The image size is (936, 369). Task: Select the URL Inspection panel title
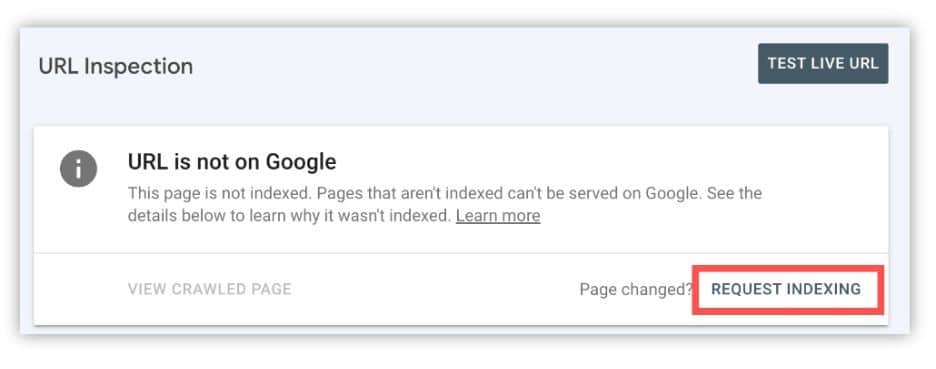(x=116, y=66)
